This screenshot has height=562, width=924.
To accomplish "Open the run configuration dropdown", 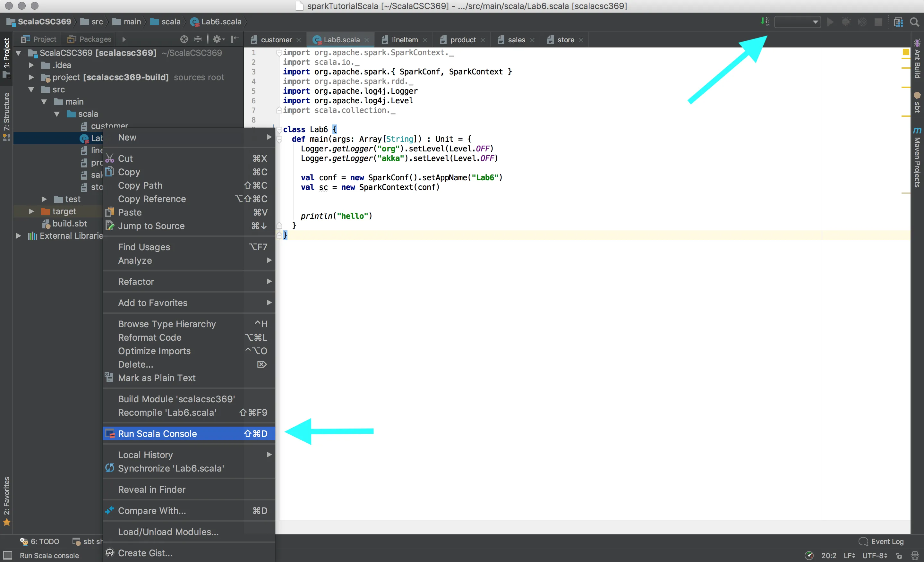I will pos(798,22).
